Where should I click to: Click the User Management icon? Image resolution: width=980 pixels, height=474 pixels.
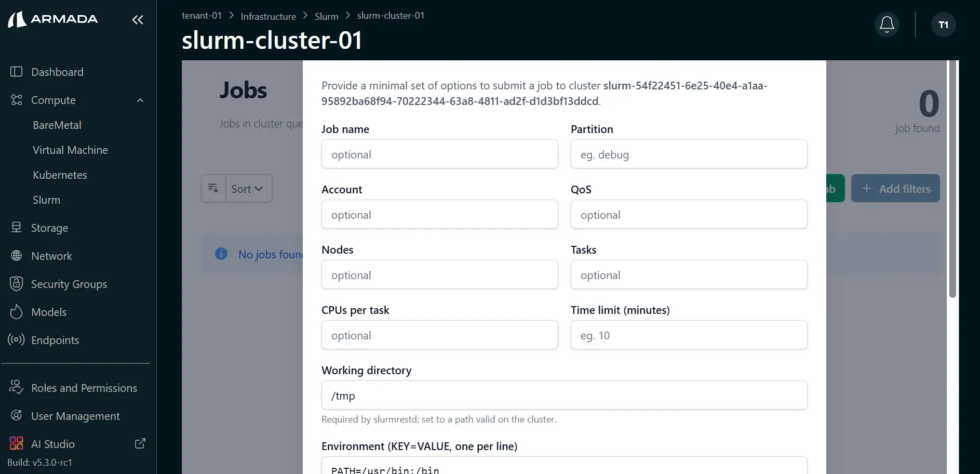pos(17,415)
